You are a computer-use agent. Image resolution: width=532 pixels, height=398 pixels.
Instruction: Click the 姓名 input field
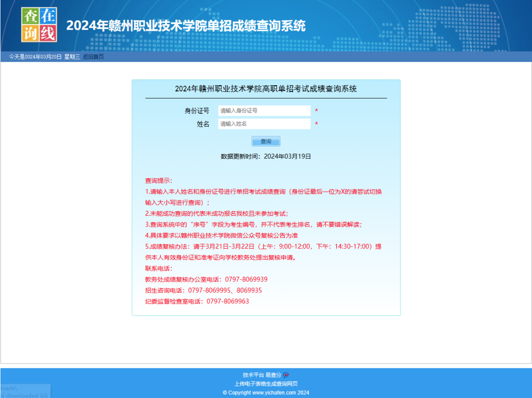pos(264,124)
